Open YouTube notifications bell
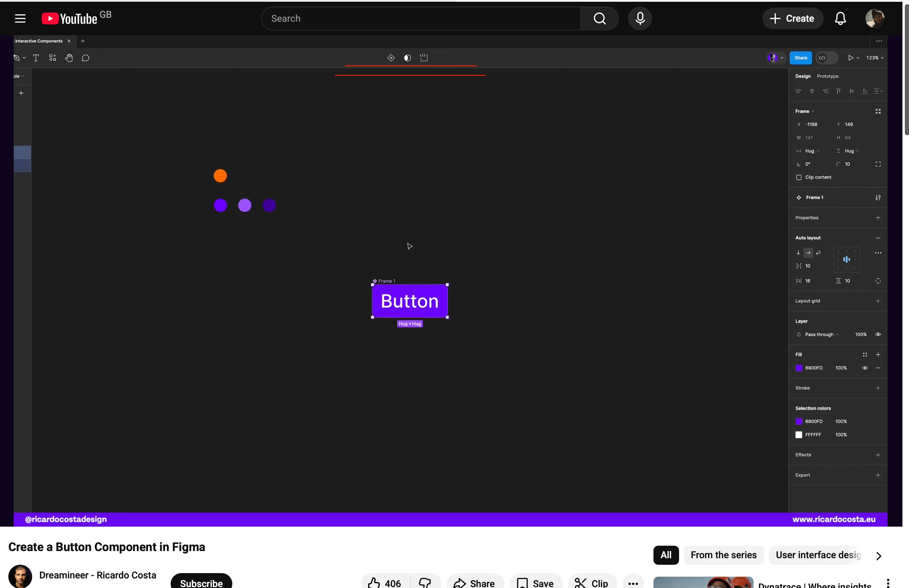Viewport: 909px width, 588px height. coord(840,18)
